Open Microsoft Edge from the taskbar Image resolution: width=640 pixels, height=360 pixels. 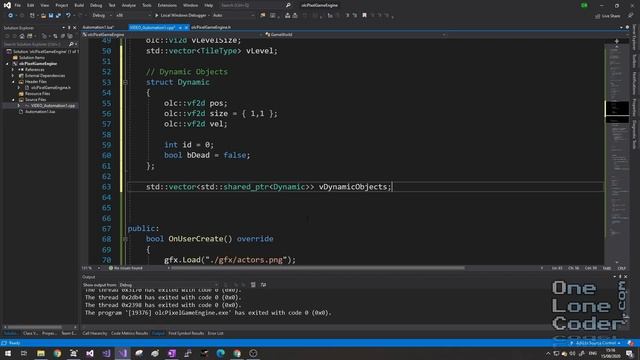click(220, 353)
